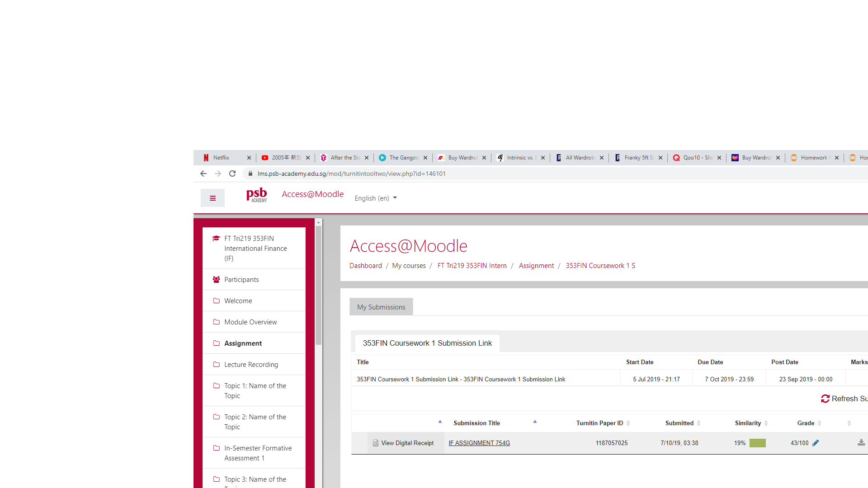Click the Participants people icon
868x488 pixels.
(x=216, y=280)
